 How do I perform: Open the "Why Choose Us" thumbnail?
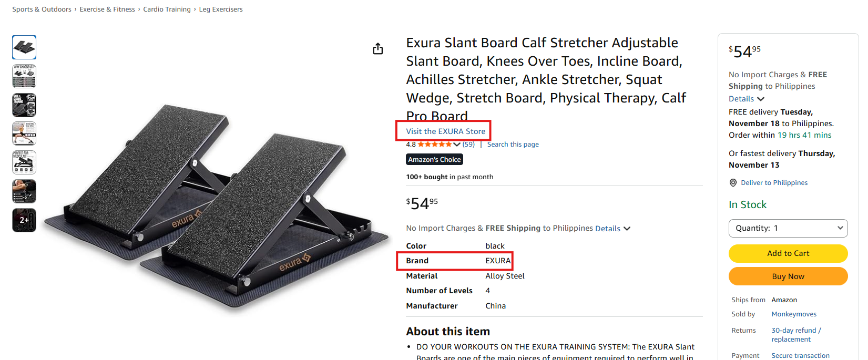pos(24,76)
